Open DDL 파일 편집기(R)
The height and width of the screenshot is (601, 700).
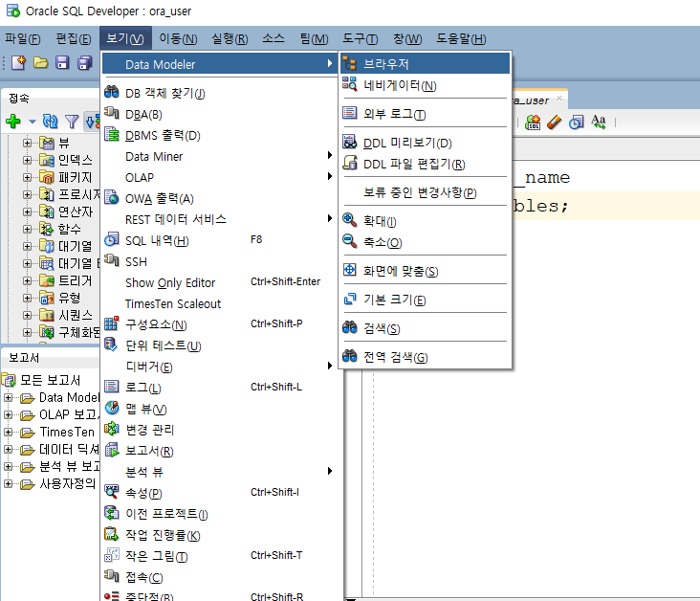425,164
